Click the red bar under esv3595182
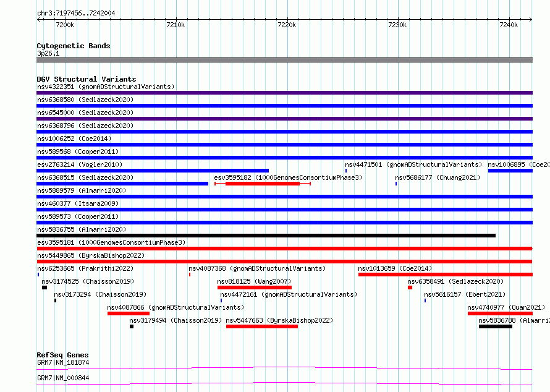 click(263, 184)
